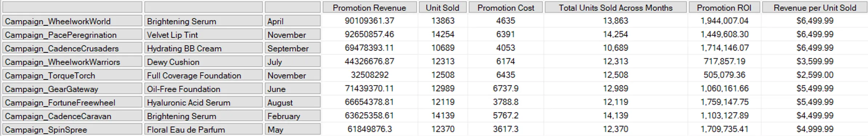
Task: Click November in the PacePeregrination row
Action: [x=293, y=35]
